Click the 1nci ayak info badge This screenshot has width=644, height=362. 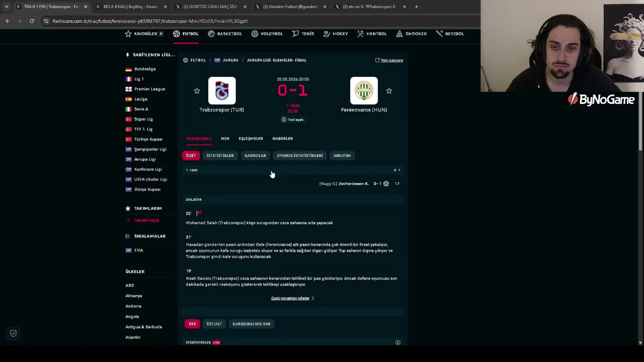coord(292,120)
